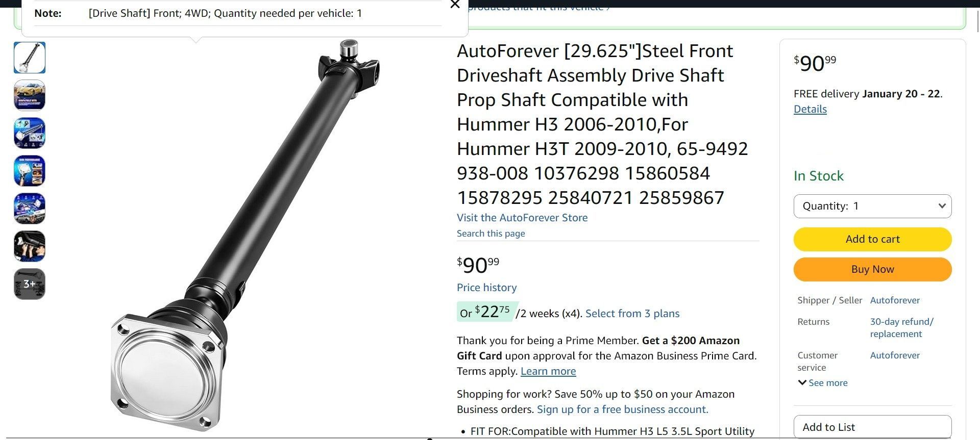This screenshot has height=440, width=980.
Task: Click the Add to List button
Action: (x=872, y=427)
